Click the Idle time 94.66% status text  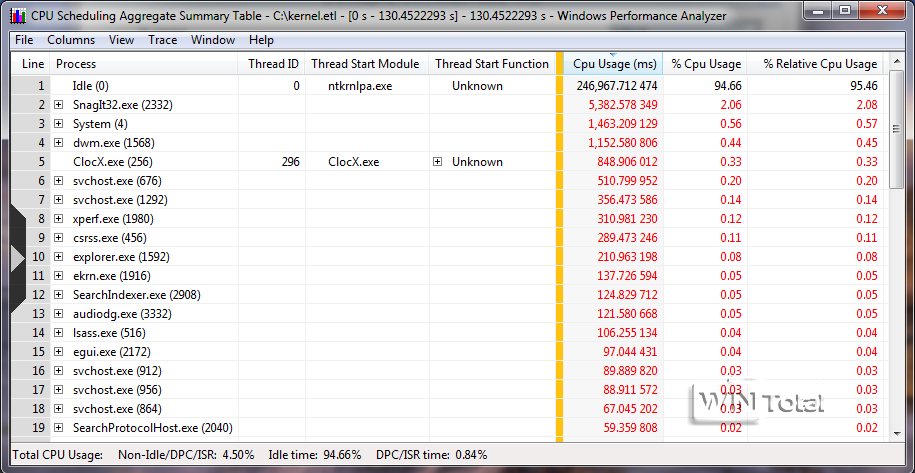tap(315, 455)
